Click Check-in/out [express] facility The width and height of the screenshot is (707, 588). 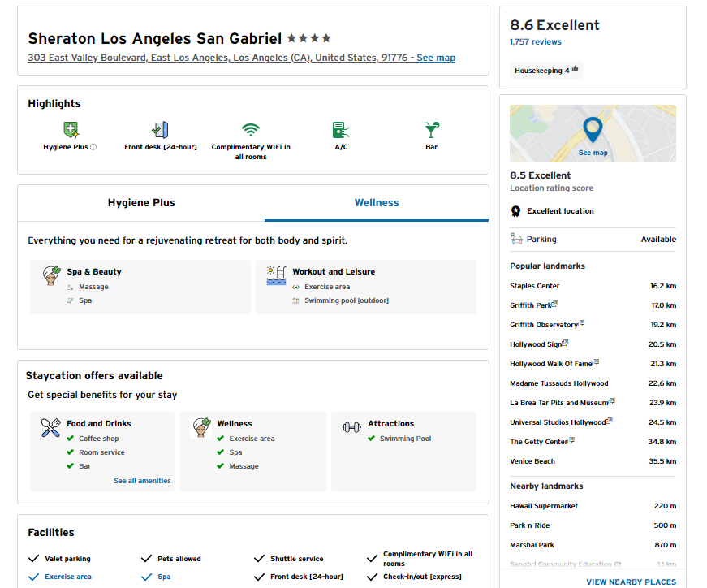(x=422, y=577)
